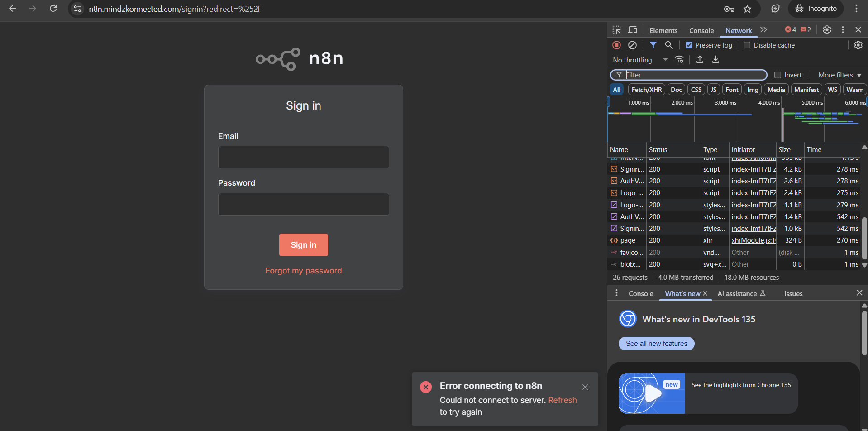Screen dimensions: 868x431
Task: Click See all new features button
Action: click(x=657, y=344)
